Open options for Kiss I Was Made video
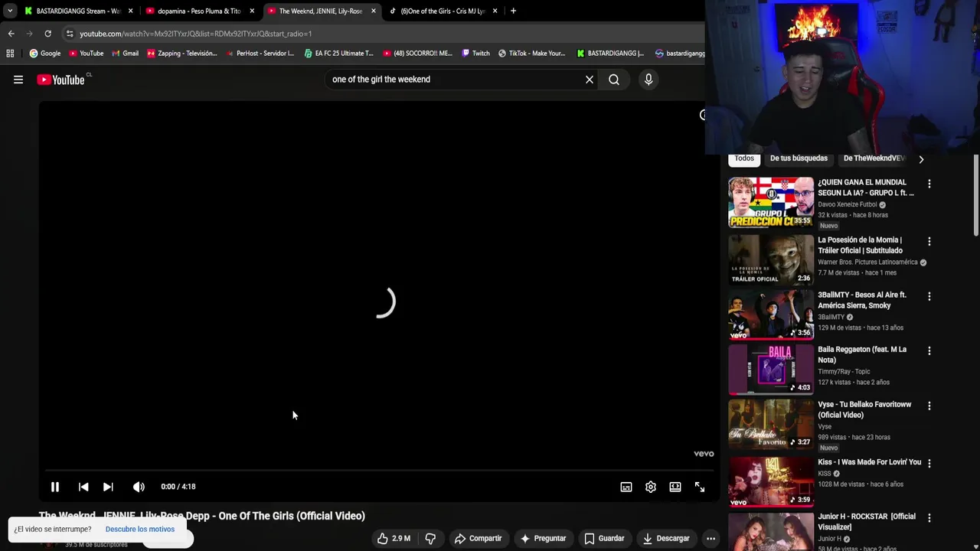This screenshot has height=551, width=980. point(929,463)
